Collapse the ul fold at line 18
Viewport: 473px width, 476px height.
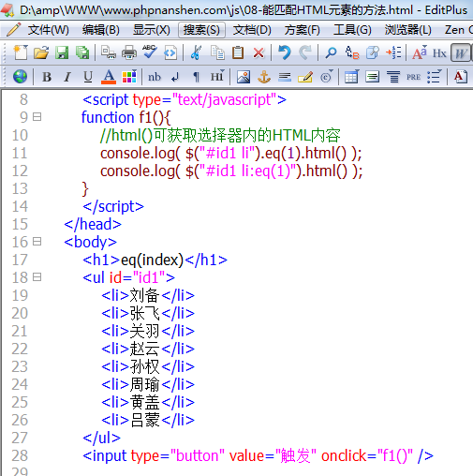(37, 277)
